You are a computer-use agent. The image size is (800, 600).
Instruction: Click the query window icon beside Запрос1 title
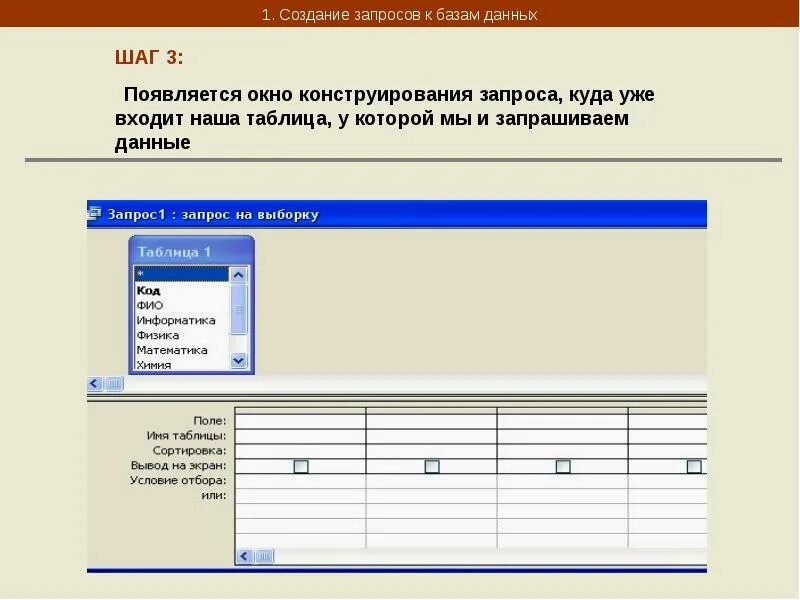click(94, 214)
